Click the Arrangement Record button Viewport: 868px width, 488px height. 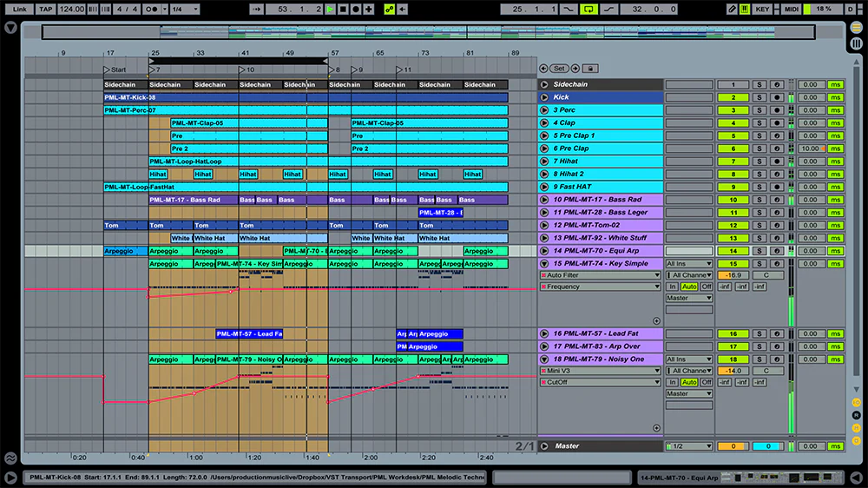point(356,9)
